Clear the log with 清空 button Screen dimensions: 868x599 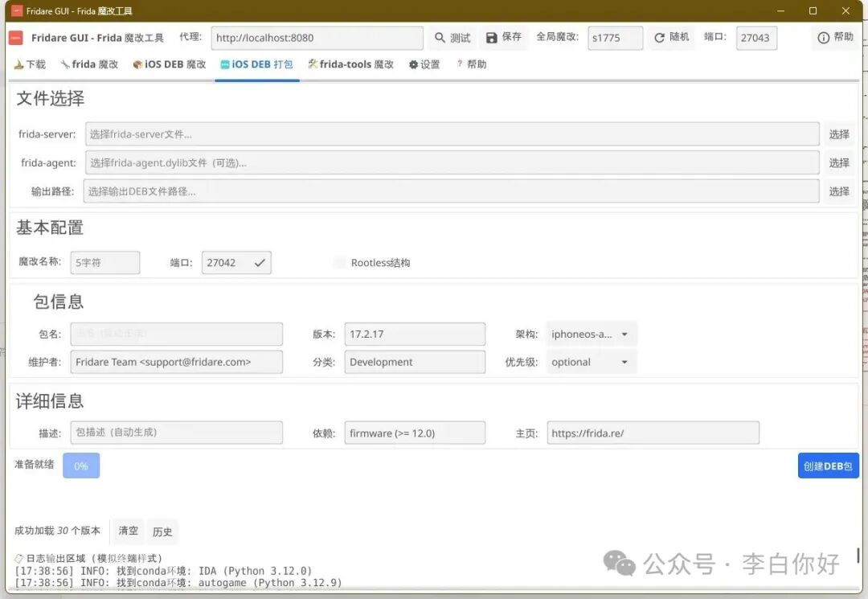pos(128,531)
